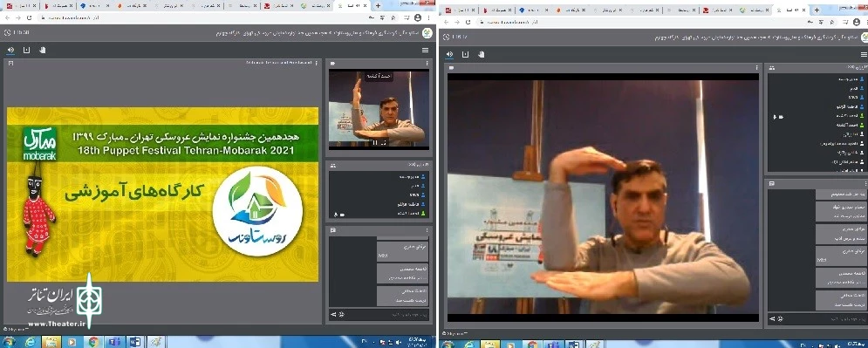Viewport: 868px width, 348px height.
Task: Open Microsoft Word from the left taskbar
Action: coord(134,342)
